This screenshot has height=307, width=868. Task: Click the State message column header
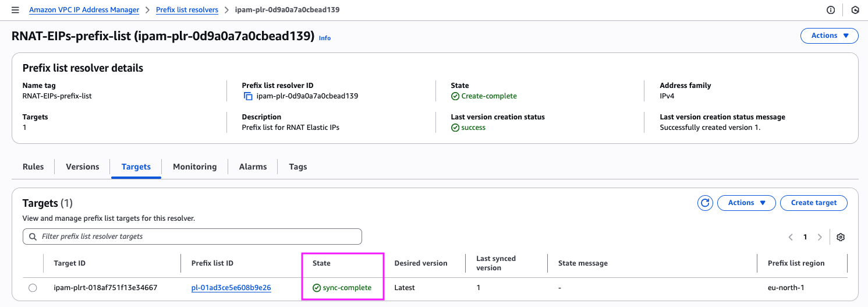click(x=583, y=263)
